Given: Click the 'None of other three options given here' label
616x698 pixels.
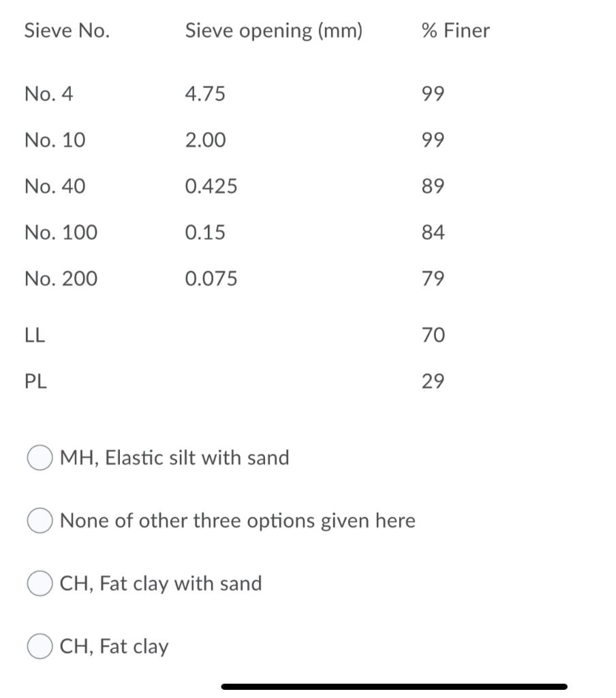Looking at the screenshot, I should tap(238, 520).
